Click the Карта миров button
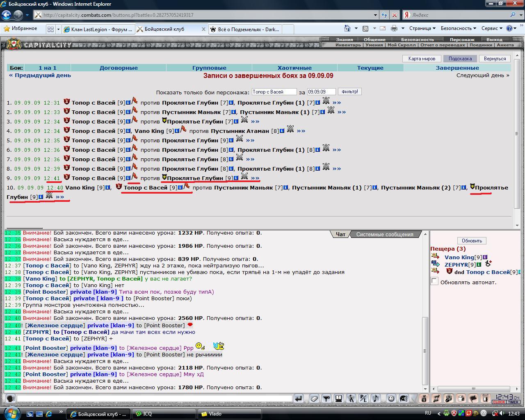The image size is (525, 420). (422, 59)
